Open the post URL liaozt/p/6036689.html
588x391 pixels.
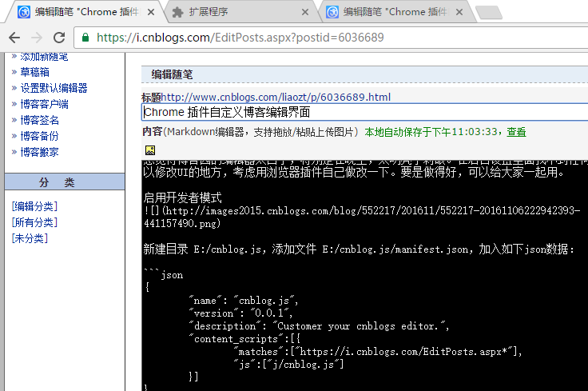276,98
